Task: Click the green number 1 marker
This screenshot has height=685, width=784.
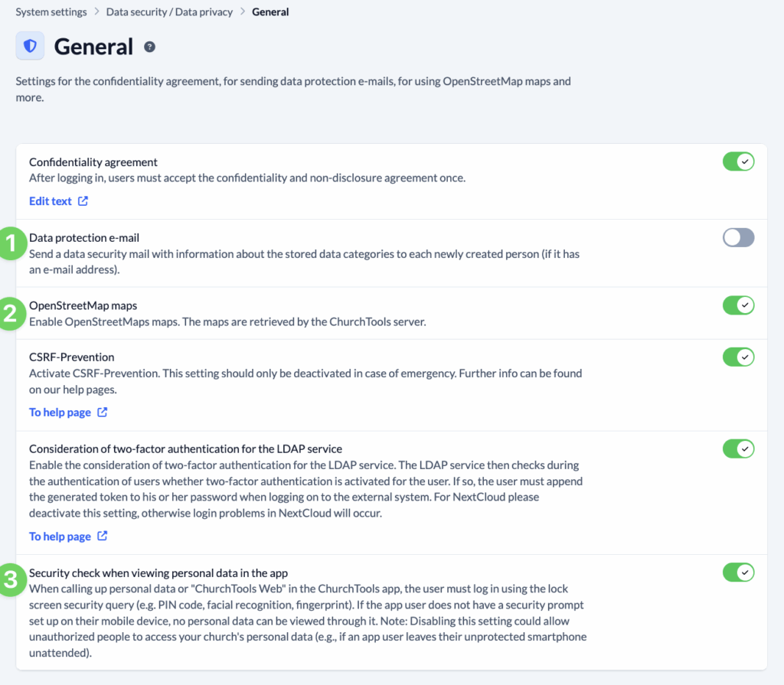Action: 11,244
